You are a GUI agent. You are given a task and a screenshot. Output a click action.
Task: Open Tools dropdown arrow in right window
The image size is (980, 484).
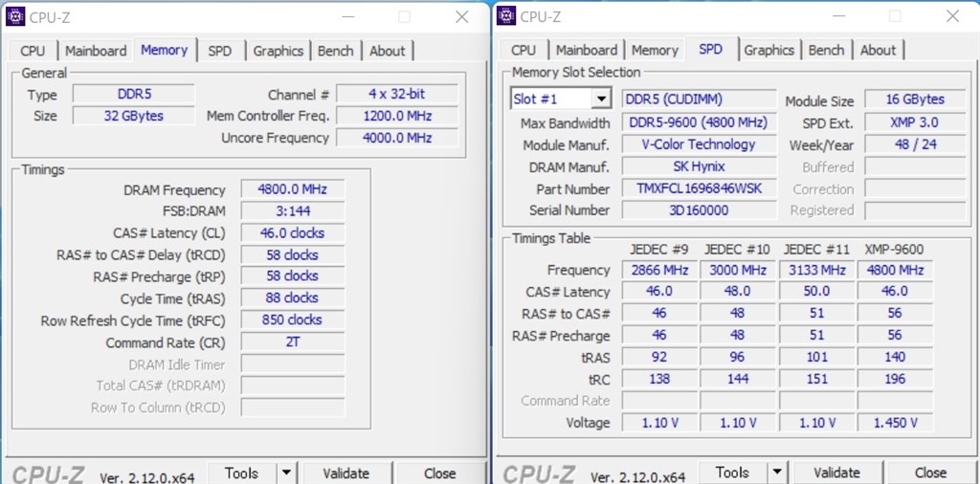click(x=777, y=473)
